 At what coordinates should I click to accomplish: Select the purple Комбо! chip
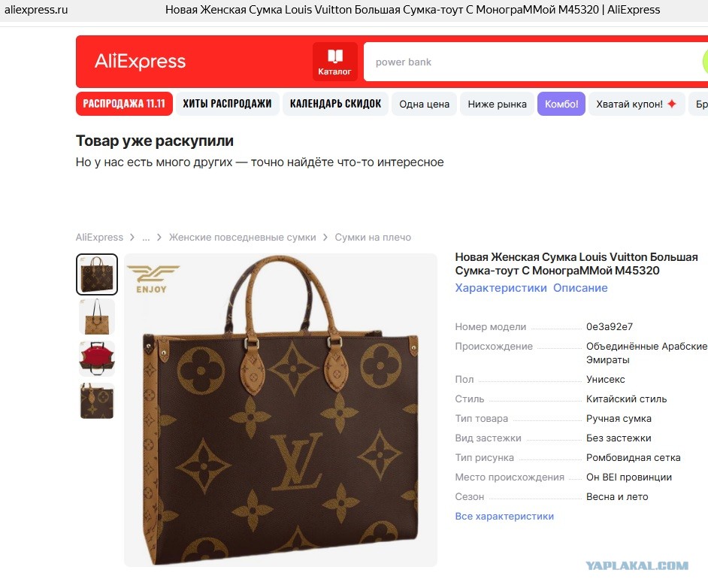coord(561,104)
